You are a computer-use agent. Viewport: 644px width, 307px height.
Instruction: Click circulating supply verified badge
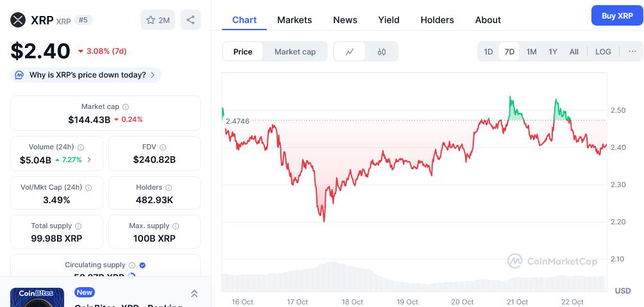tap(142, 265)
